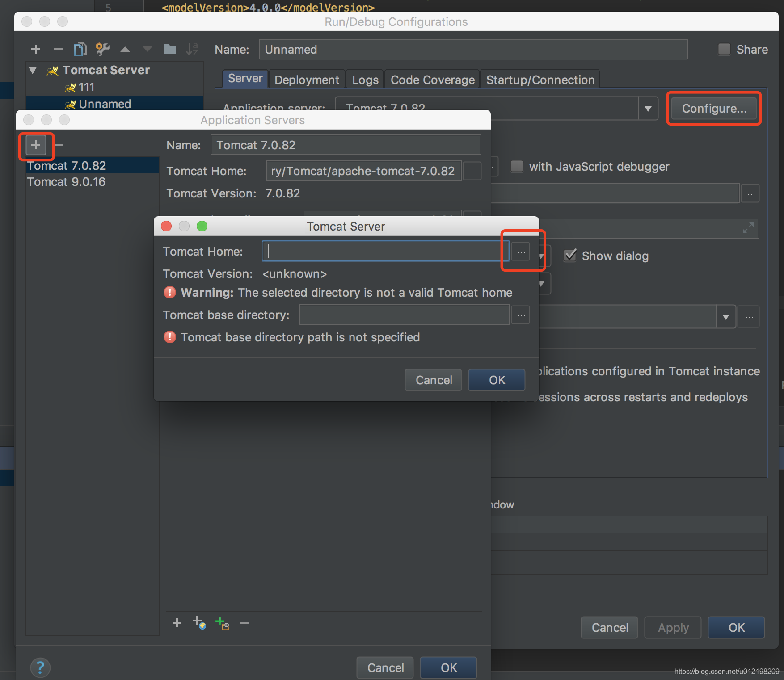Image resolution: width=784 pixels, height=680 pixels.
Task: Open Logs tab
Action: coord(365,80)
